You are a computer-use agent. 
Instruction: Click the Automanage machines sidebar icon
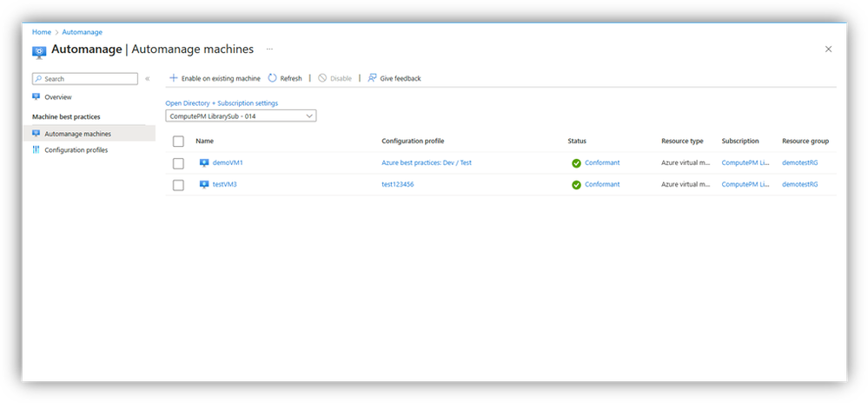click(36, 134)
